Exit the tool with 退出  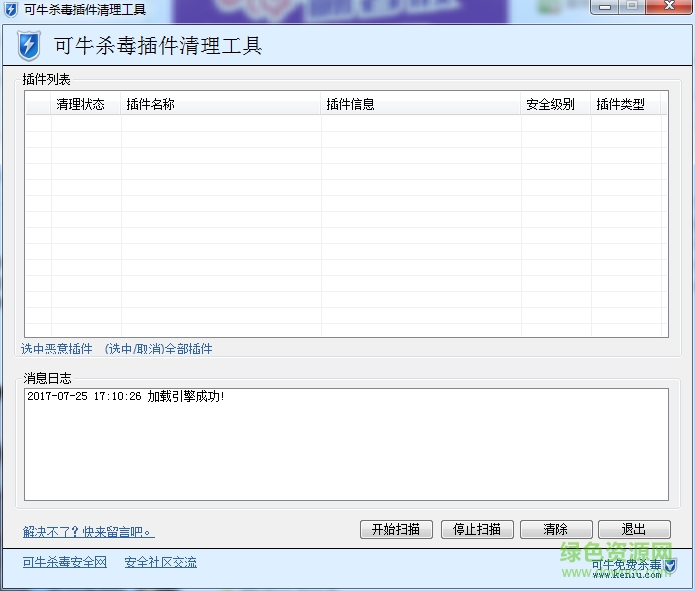[634, 529]
